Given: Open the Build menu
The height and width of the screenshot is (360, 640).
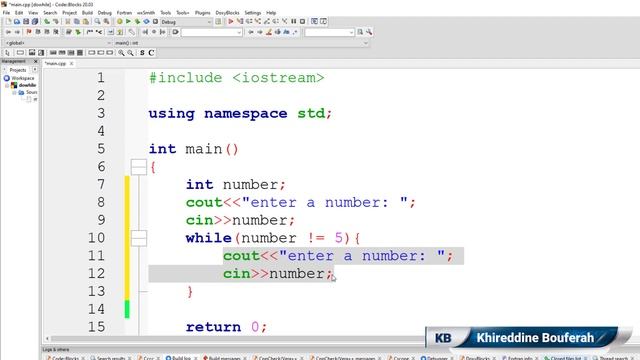Looking at the screenshot, I should pyautogui.click(x=87, y=13).
